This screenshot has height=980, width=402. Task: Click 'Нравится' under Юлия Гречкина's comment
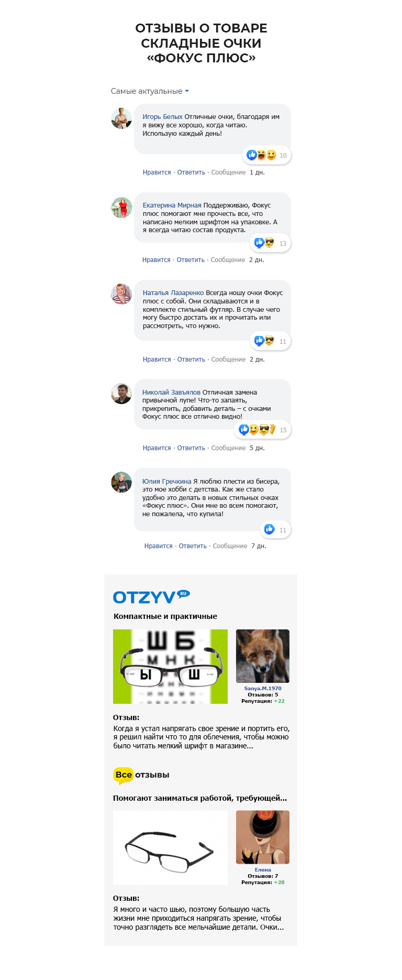159,546
